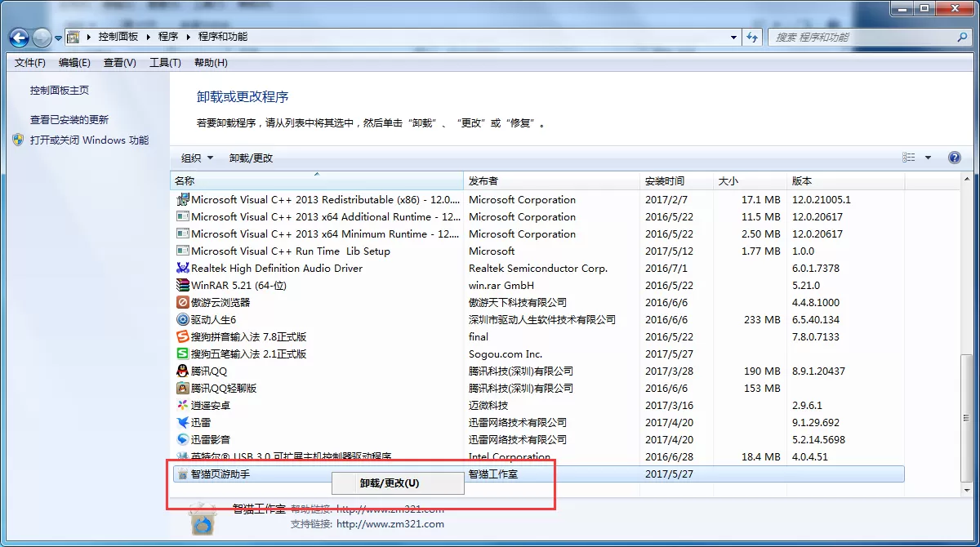Click the change view icon

(909, 158)
